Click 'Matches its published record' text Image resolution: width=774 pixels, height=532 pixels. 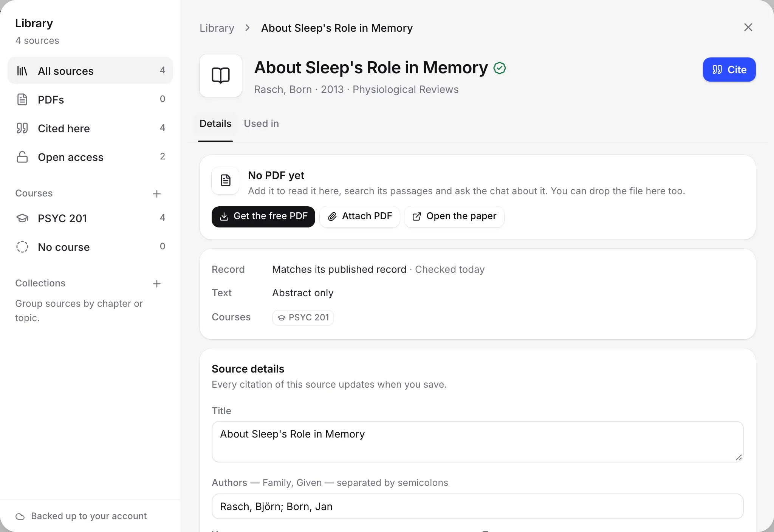(x=339, y=269)
